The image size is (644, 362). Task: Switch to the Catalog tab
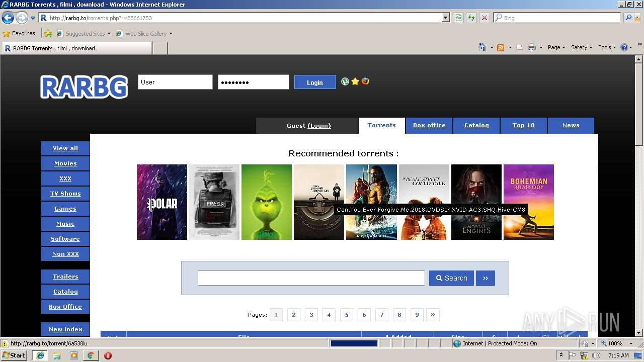click(476, 125)
